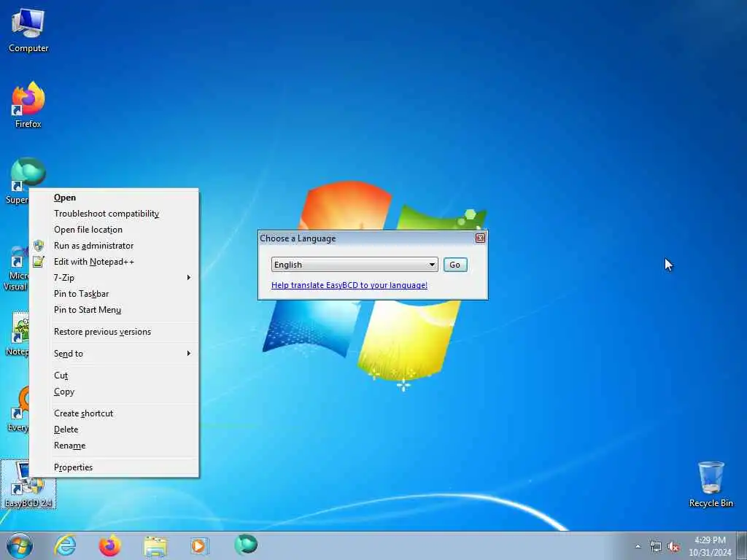Screen dimensions: 747x560
Task: Open the Send to submenu
Action: (x=114, y=354)
